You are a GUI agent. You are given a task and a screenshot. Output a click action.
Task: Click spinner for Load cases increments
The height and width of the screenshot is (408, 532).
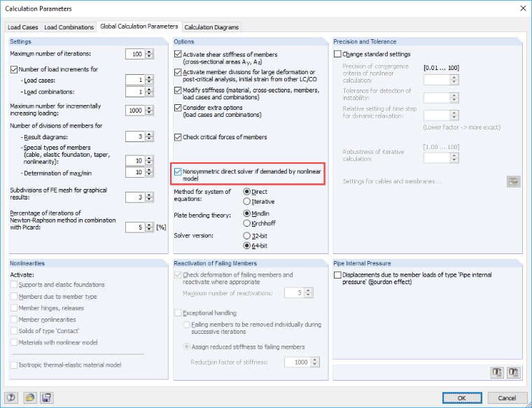(x=149, y=80)
